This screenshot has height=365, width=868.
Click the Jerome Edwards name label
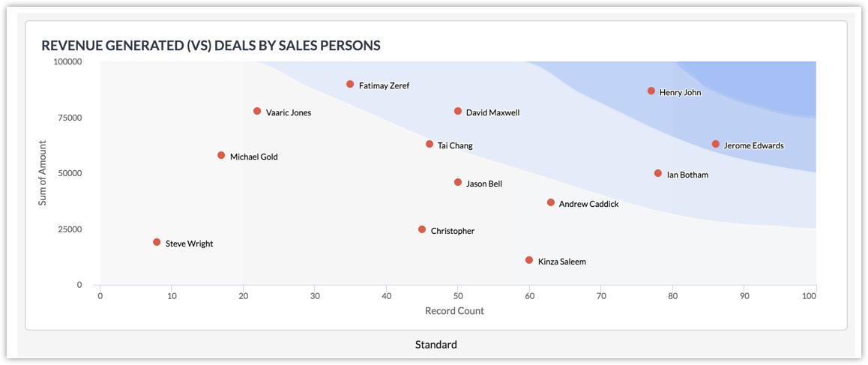(753, 145)
